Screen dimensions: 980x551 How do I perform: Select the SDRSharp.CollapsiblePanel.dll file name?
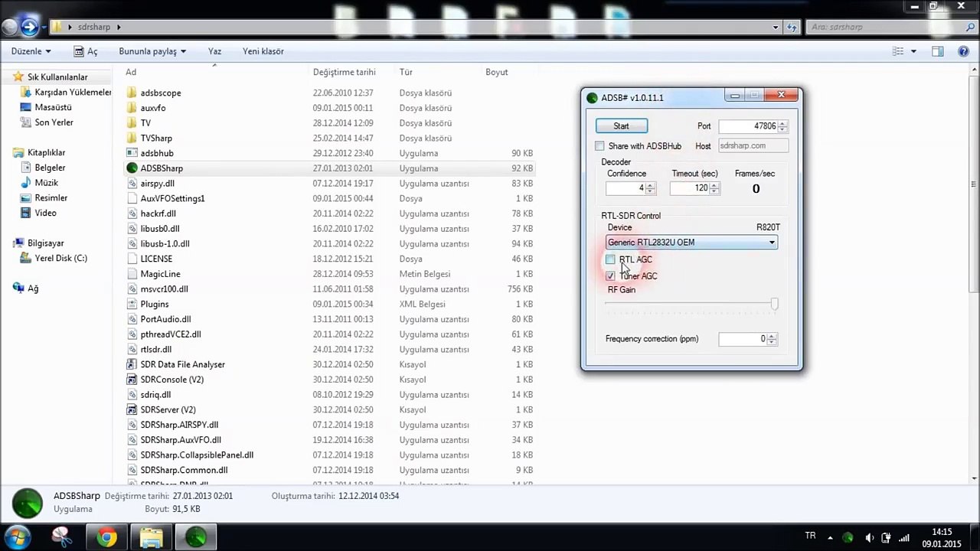pos(197,455)
